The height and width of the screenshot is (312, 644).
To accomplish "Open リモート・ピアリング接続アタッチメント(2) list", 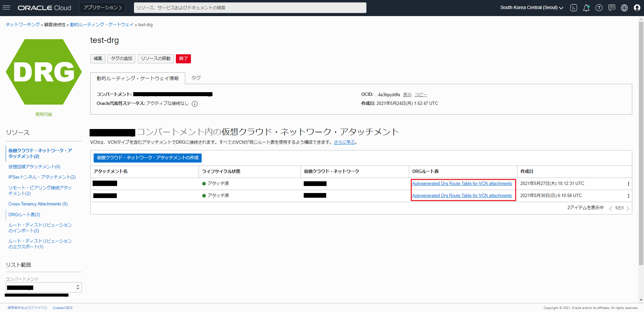I will tap(40, 190).
